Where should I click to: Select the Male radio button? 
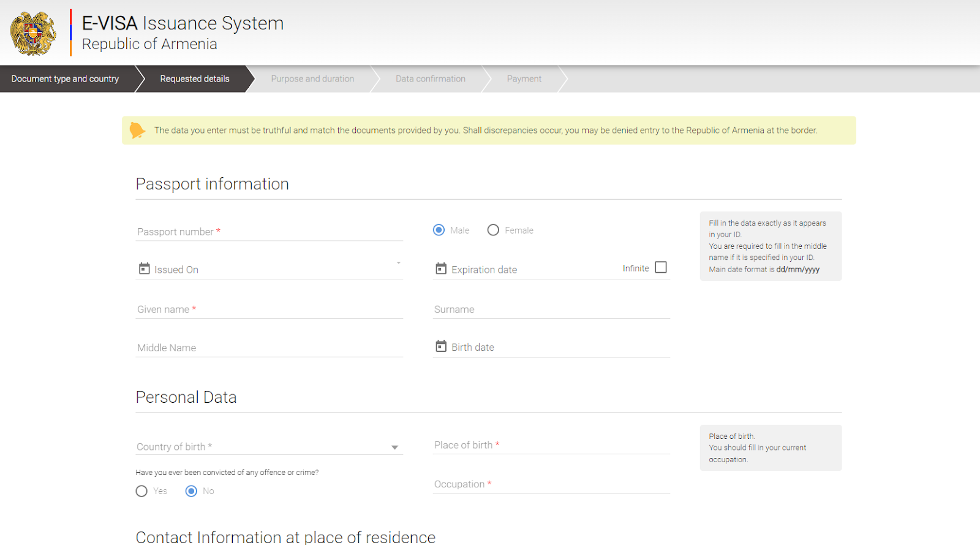(x=439, y=230)
